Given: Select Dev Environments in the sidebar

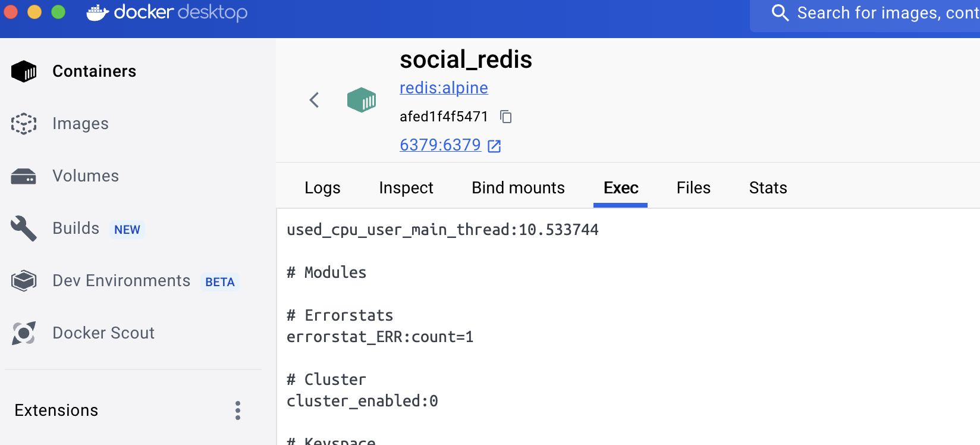Looking at the screenshot, I should [x=121, y=281].
